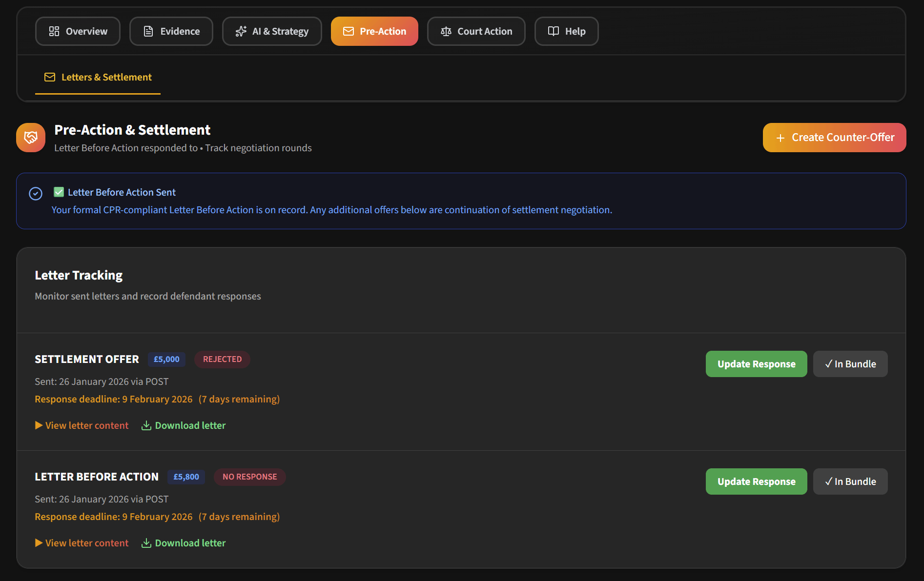Select the Letters & Settlement sub-tab
The height and width of the screenshot is (581, 924).
pyautogui.click(x=98, y=77)
